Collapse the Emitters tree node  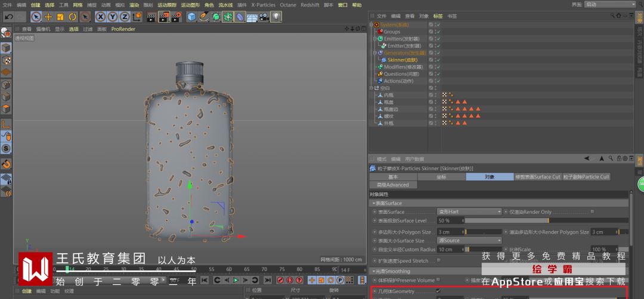[x=374, y=39]
